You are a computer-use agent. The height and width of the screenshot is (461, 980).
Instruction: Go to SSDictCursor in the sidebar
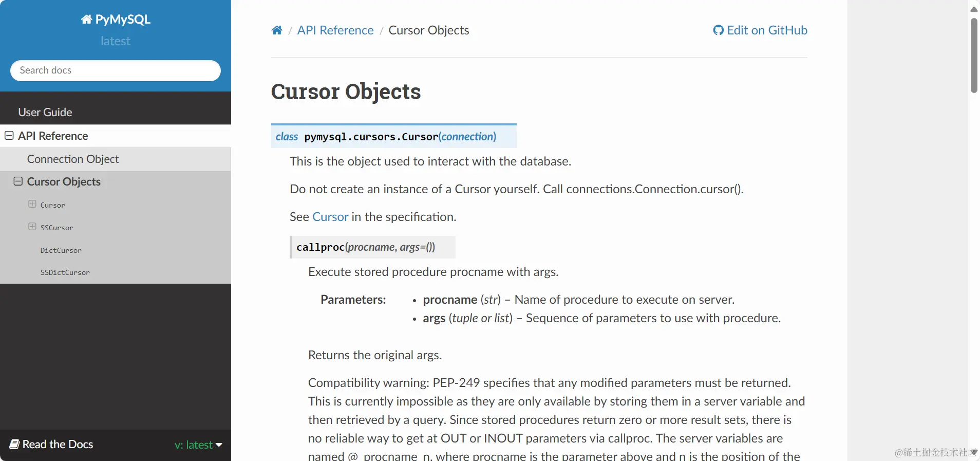65,272
